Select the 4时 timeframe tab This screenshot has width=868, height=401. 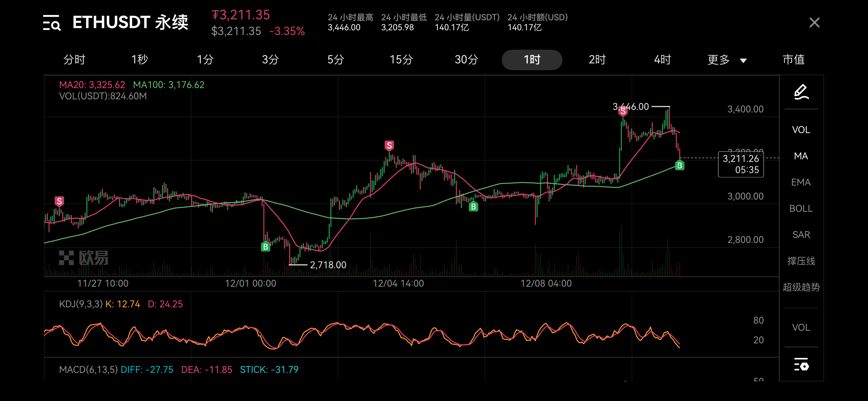[662, 60]
